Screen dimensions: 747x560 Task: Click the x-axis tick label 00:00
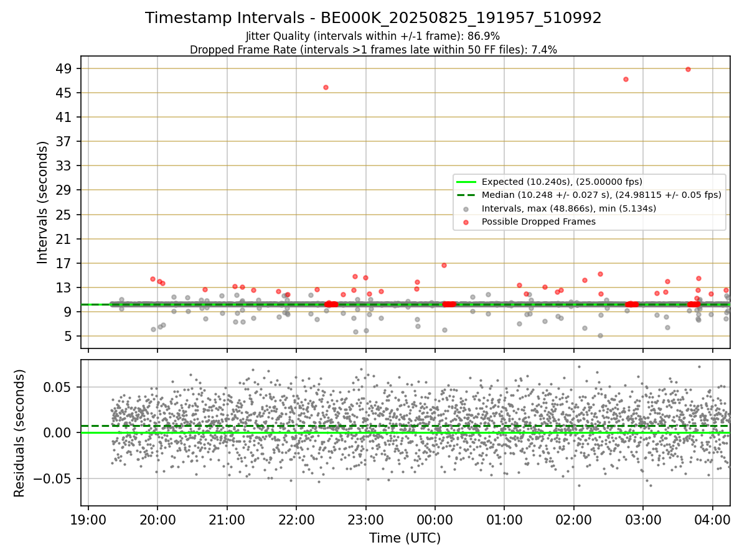[435, 520]
